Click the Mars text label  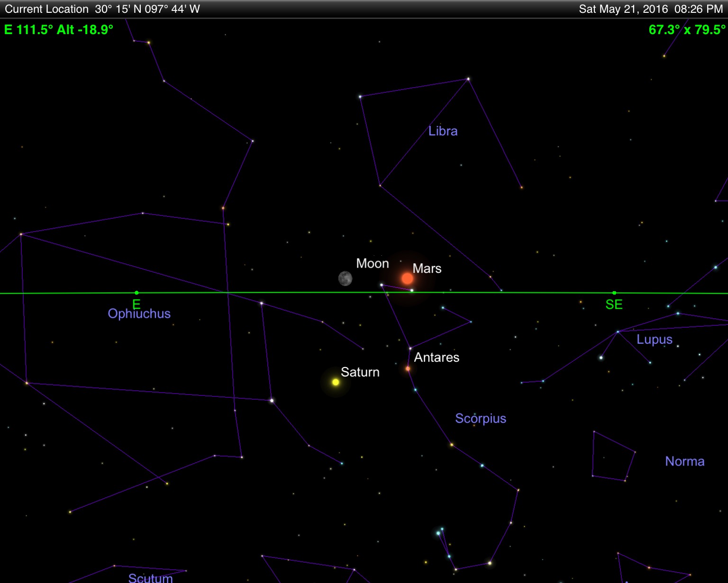click(x=427, y=269)
